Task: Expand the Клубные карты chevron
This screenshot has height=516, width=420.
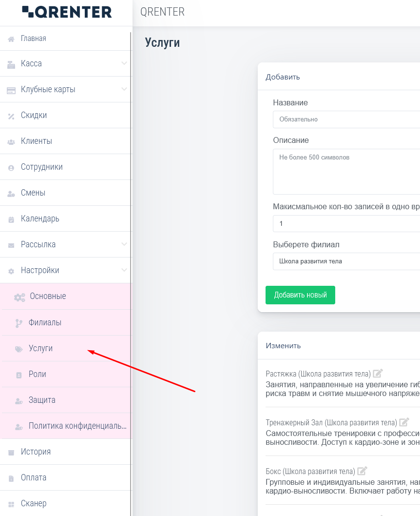Action: 124,89
